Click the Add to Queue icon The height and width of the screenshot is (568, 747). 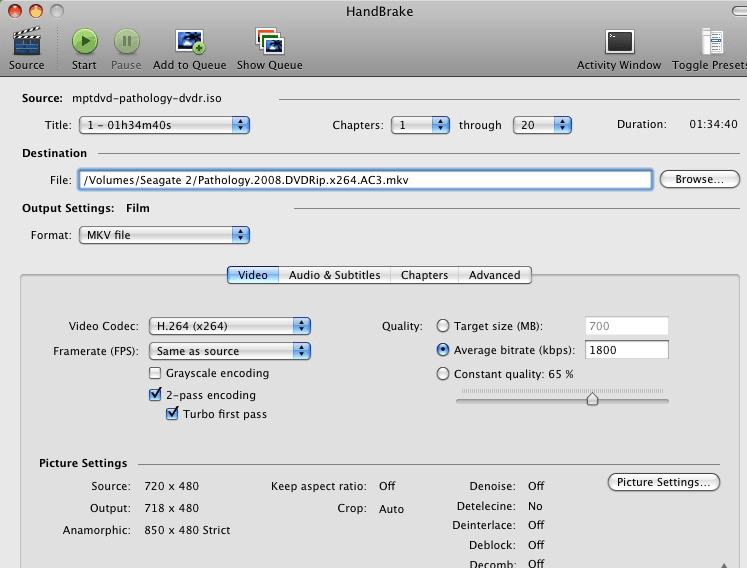coord(190,41)
